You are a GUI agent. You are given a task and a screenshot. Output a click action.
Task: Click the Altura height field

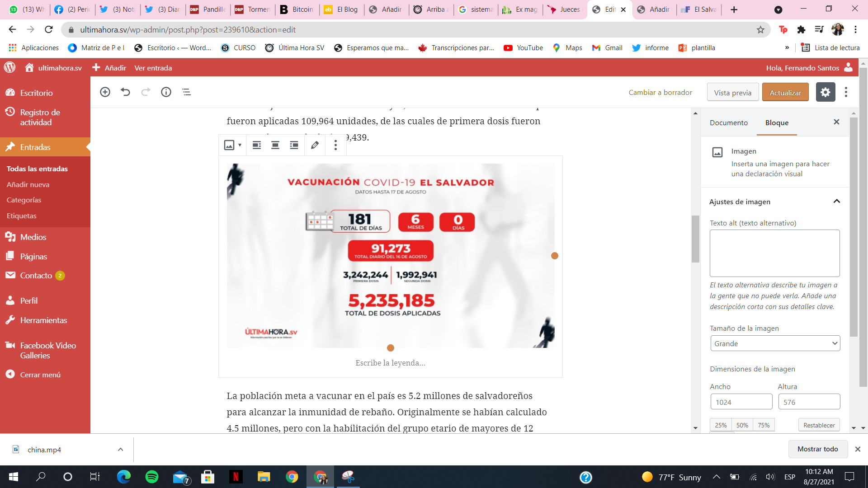pyautogui.click(x=809, y=402)
